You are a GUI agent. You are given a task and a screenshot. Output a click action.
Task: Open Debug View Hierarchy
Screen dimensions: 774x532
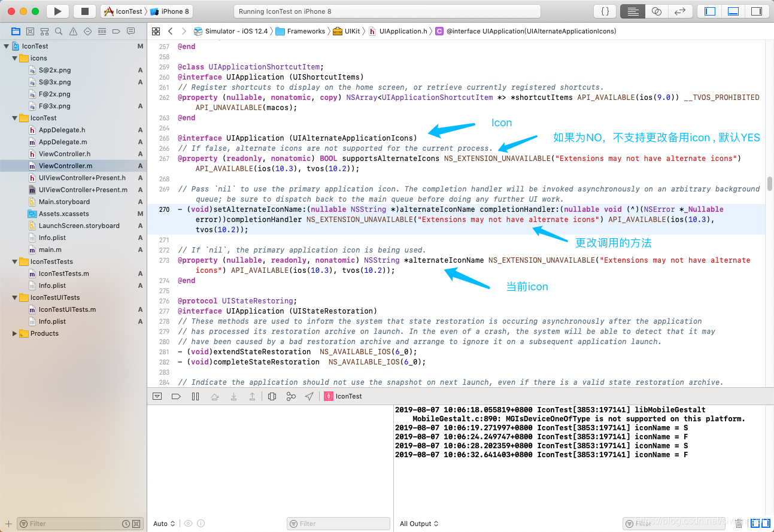[x=272, y=396]
